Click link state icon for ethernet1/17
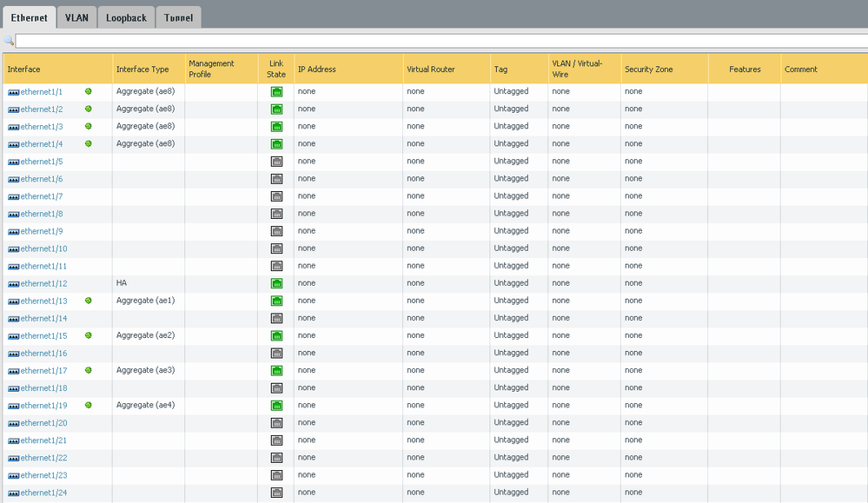Screen dimensions: 868x503 [276, 370]
